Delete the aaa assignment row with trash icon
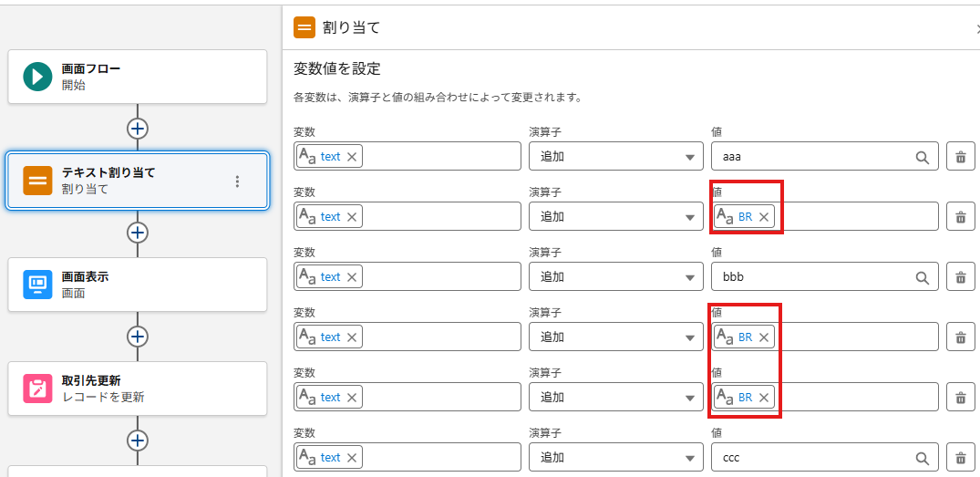This screenshot has height=477, width=980. point(960,157)
